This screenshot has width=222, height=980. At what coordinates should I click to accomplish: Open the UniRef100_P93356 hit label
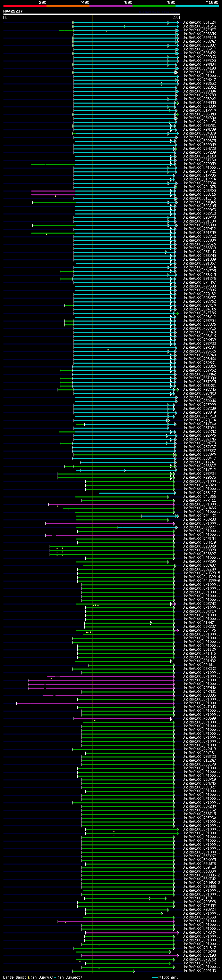point(199,34)
